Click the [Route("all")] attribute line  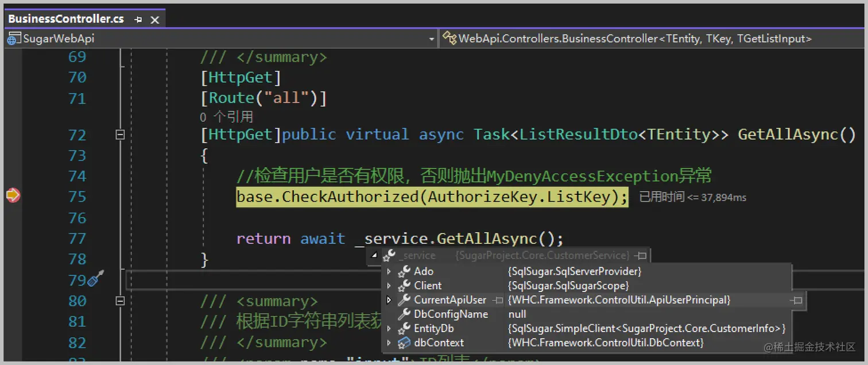[x=263, y=98]
